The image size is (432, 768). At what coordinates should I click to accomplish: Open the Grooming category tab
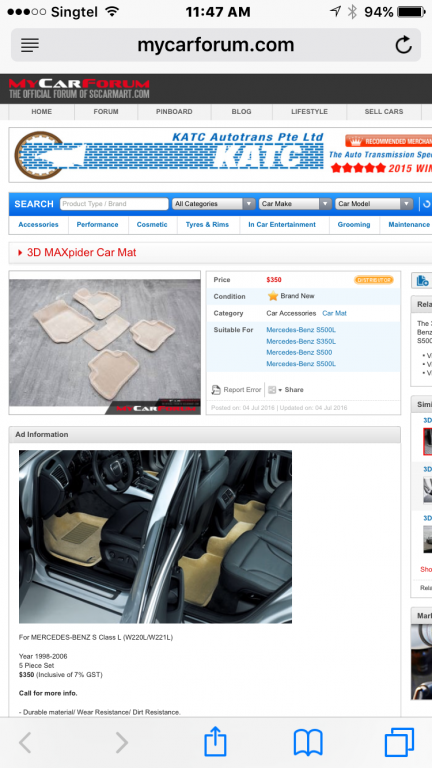pyautogui.click(x=354, y=224)
